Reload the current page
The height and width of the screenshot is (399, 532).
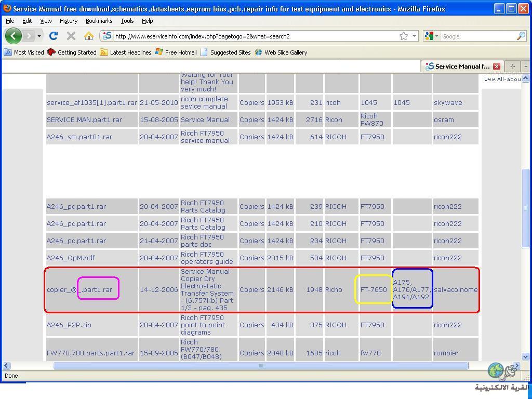click(x=54, y=36)
